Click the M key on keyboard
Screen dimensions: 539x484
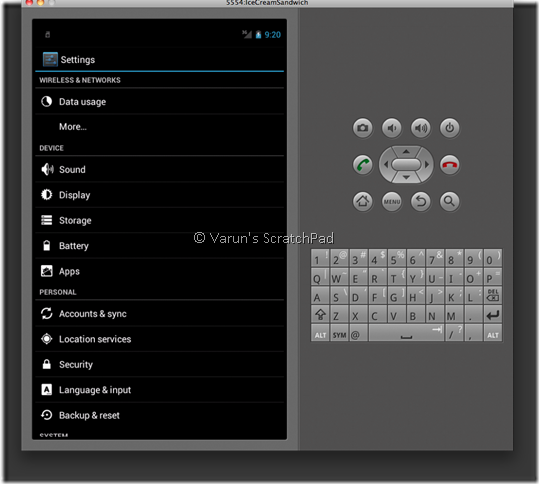454,314
